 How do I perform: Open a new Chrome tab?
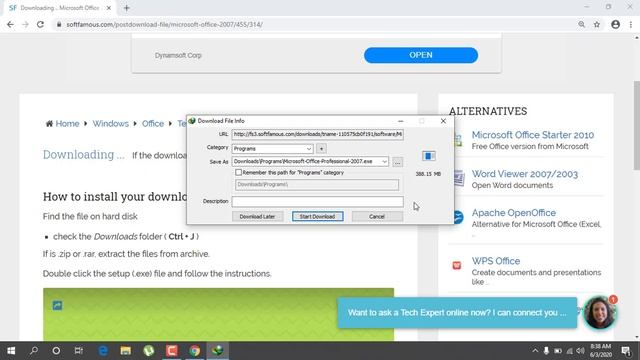127,8
